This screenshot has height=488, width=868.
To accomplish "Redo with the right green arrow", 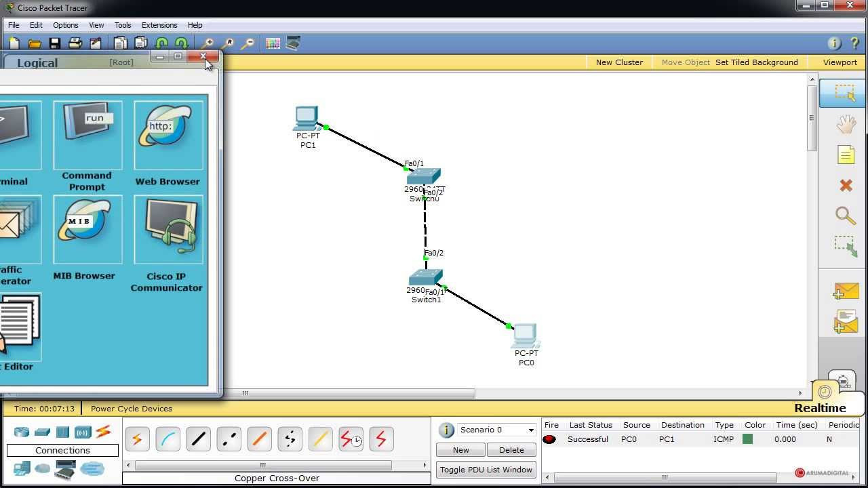I will point(181,43).
